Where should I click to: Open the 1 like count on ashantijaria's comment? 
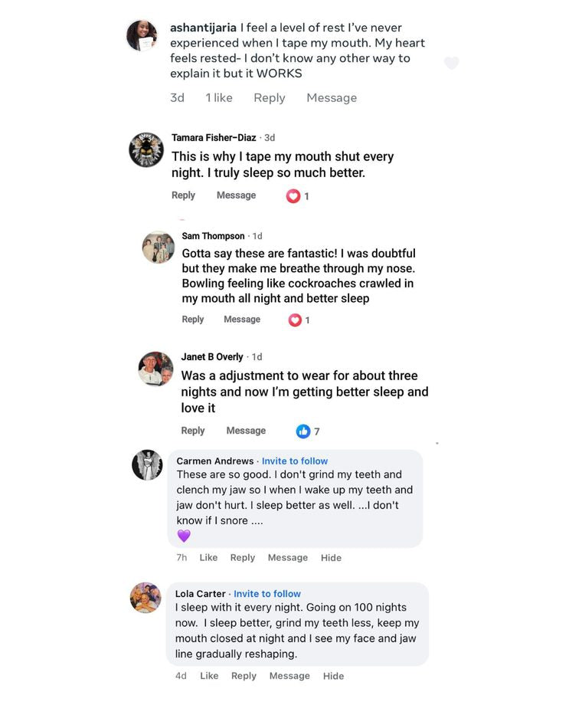219,98
